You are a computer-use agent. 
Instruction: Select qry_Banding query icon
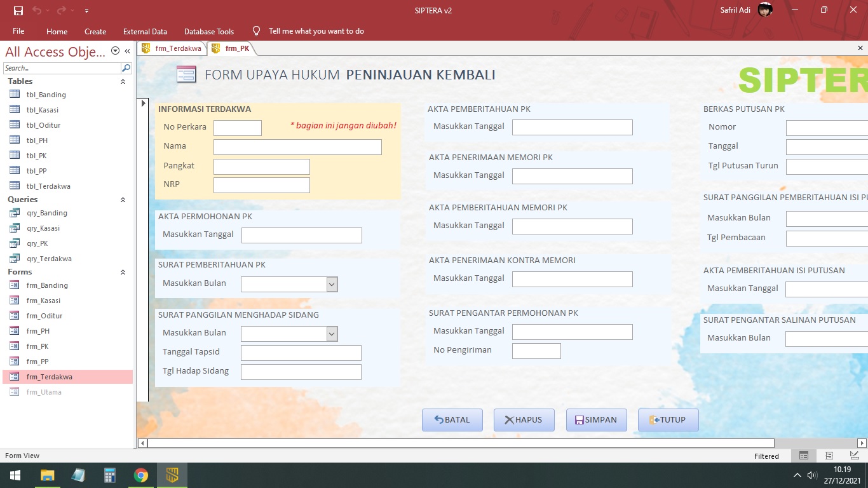pyautogui.click(x=15, y=213)
